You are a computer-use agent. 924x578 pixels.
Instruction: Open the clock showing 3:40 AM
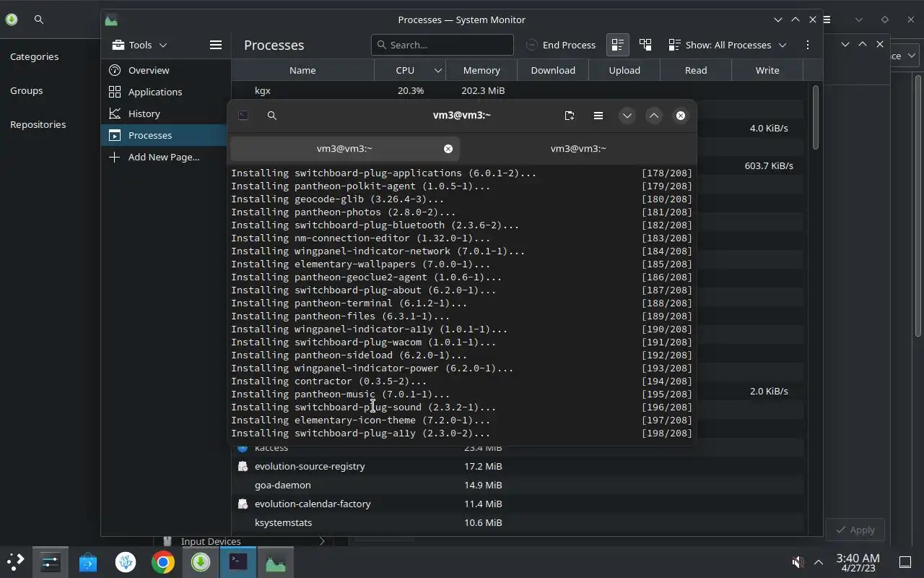858,562
